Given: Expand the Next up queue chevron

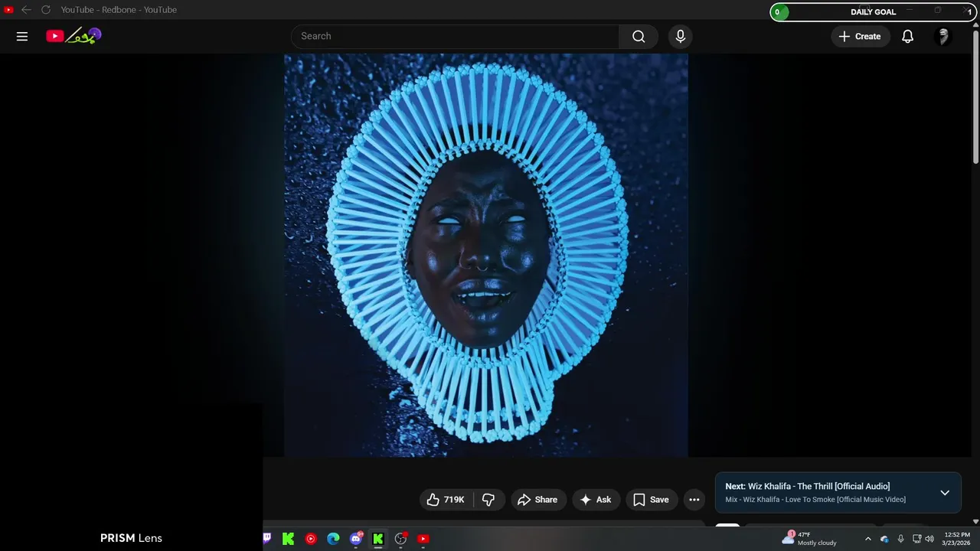Looking at the screenshot, I should 945,493.
